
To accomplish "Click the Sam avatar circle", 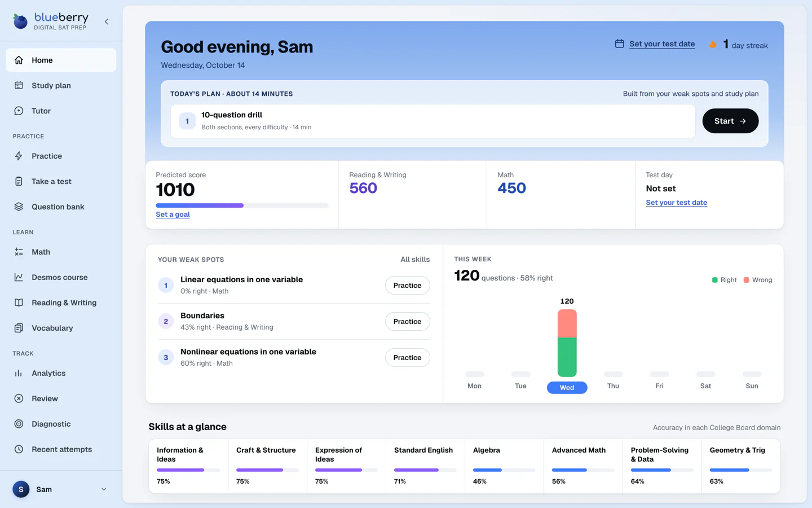I will point(21,489).
